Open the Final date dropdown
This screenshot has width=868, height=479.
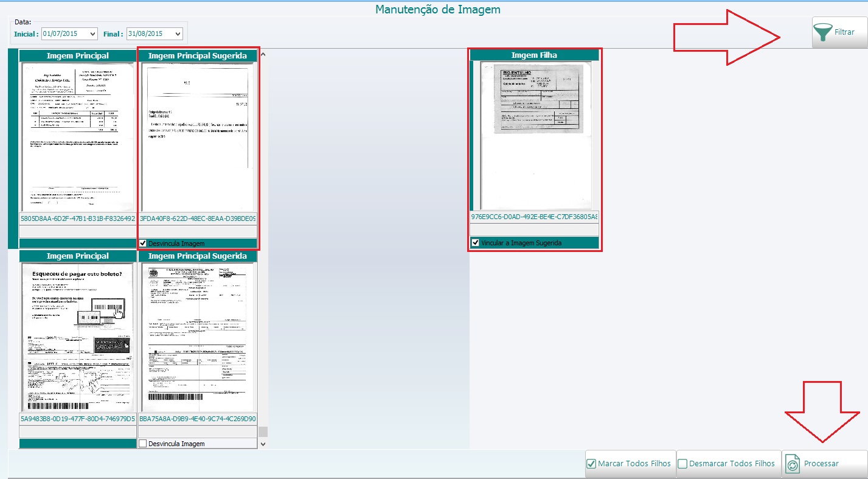tap(177, 34)
